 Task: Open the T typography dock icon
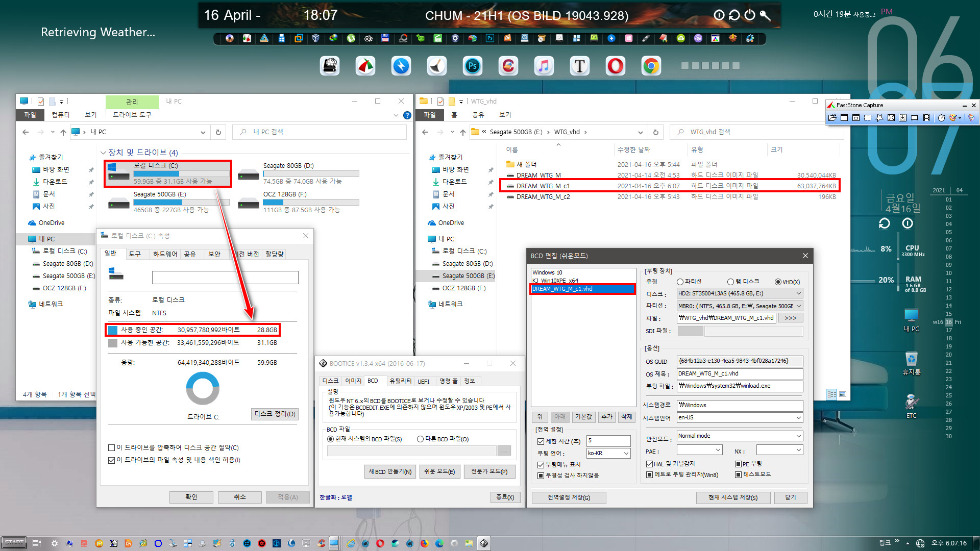580,66
